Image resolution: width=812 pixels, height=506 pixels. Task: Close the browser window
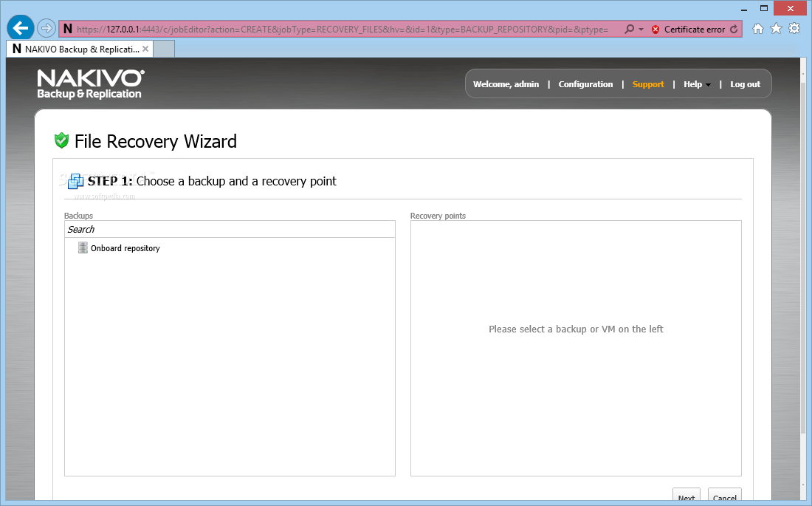click(791, 8)
